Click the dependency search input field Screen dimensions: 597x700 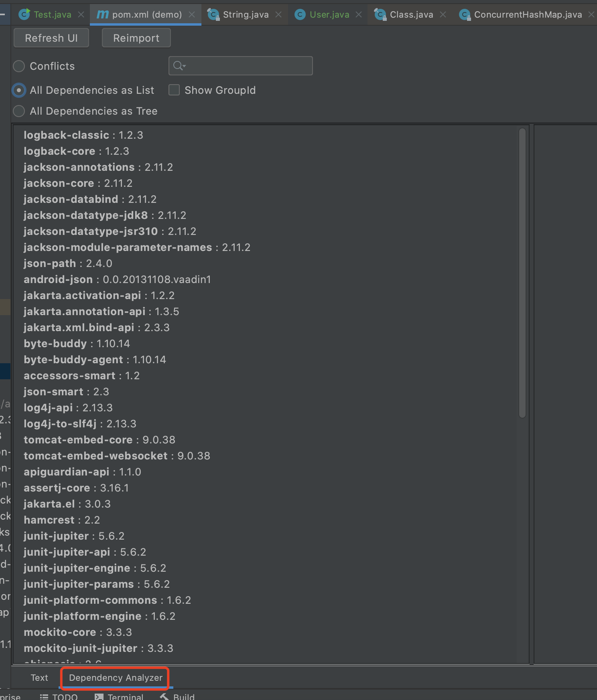pos(241,66)
